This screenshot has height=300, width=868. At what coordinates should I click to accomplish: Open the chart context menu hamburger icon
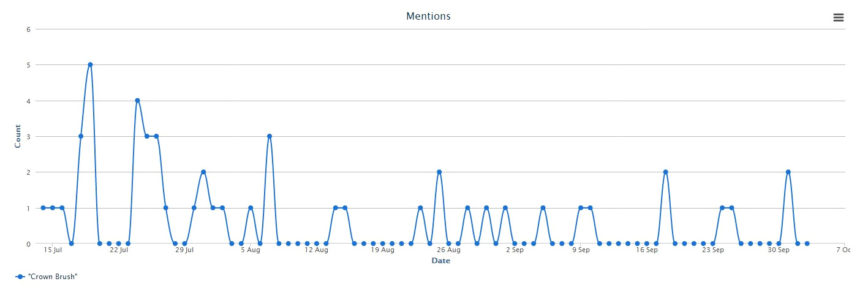[839, 18]
